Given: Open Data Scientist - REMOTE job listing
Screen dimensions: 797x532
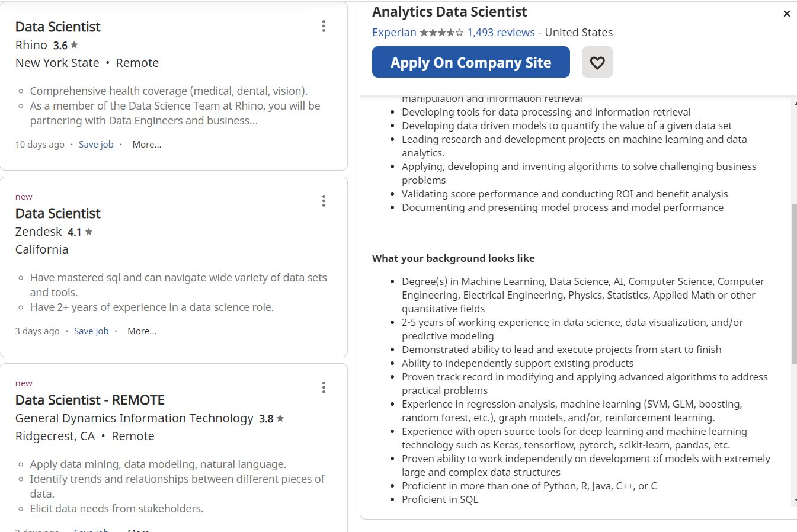Looking at the screenshot, I should [x=90, y=400].
